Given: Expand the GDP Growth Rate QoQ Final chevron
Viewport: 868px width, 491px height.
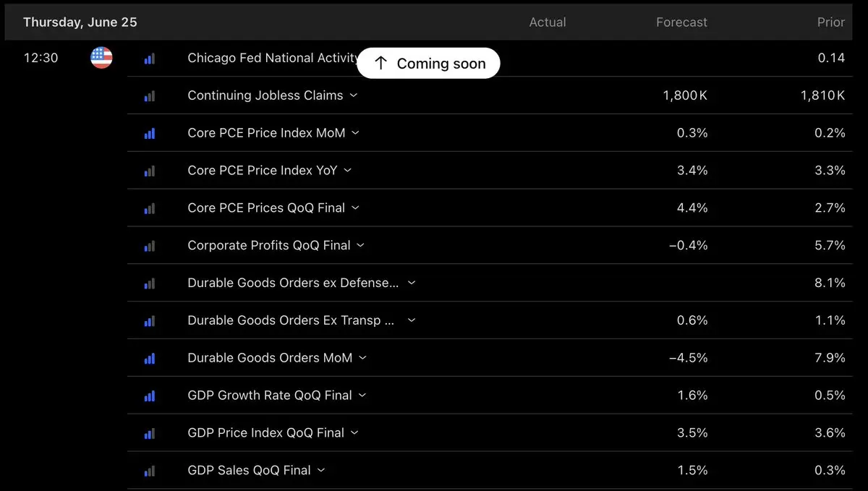Looking at the screenshot, I should point(362,395).
